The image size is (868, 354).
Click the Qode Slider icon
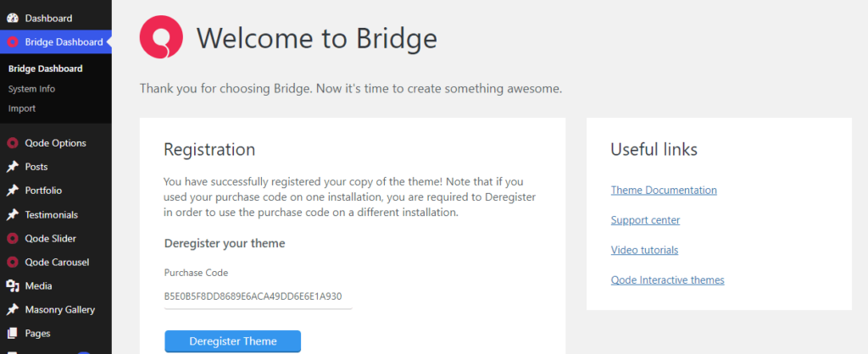[x=12, y=238]
